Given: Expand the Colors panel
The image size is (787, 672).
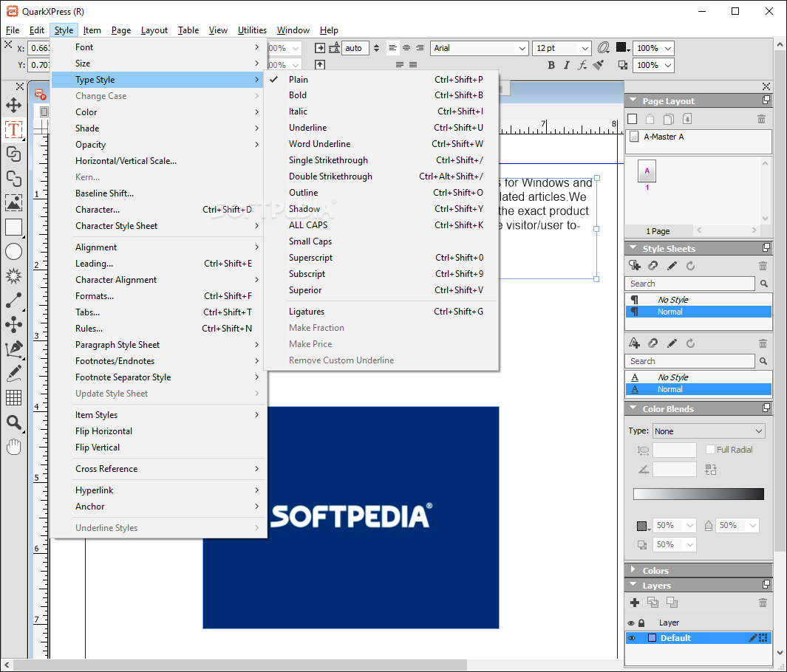Looking at the screenshot, I should coord(633,570).
